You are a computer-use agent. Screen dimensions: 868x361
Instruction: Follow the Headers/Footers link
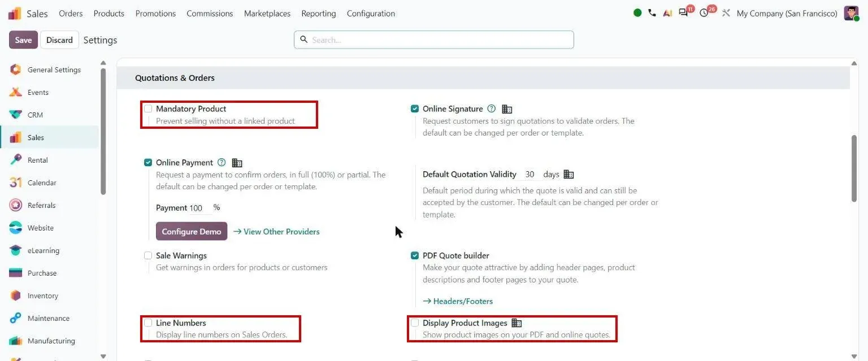[458, 301]
